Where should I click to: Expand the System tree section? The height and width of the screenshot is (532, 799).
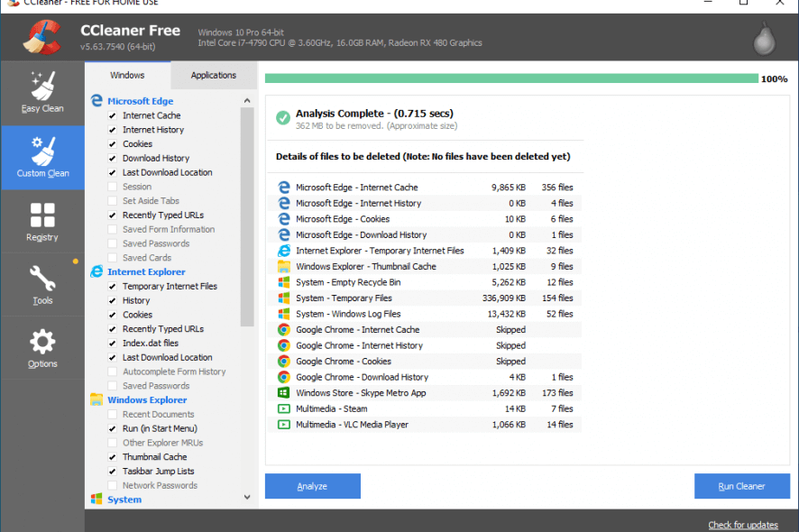point(124,500)
